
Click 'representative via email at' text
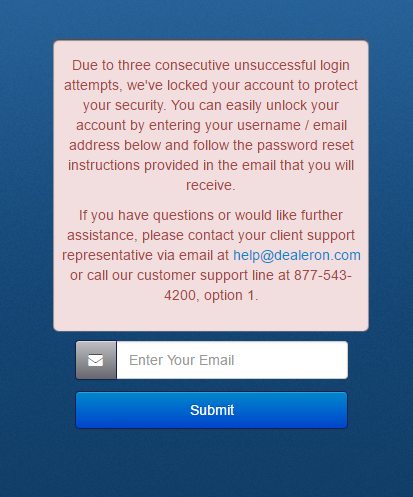(x=146, y=255)
